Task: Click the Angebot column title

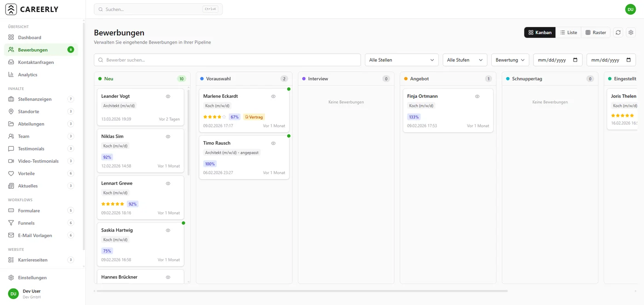Action: (420, 79)
